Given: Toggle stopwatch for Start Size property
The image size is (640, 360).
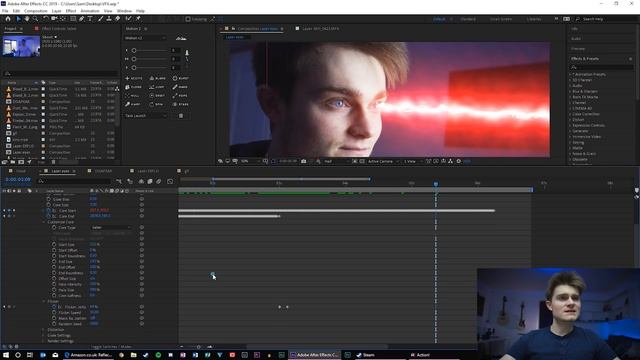Looking at the screenshot, I should 54,244.
